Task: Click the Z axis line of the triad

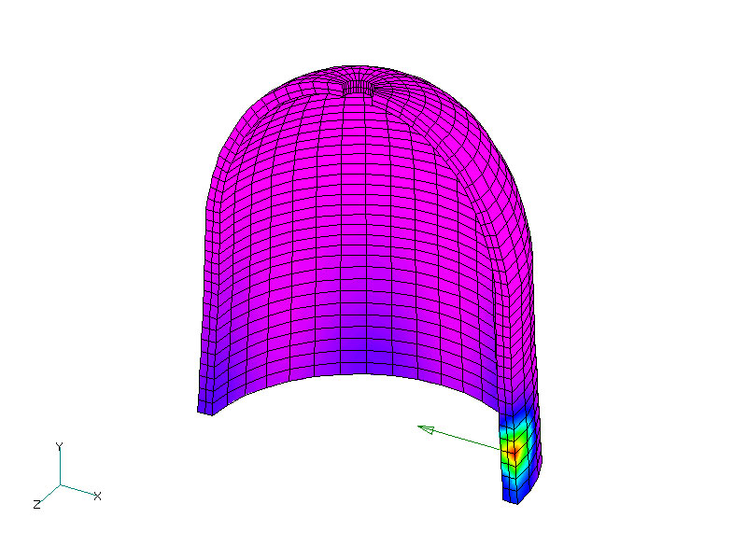Action: click(x=50, y=494)
